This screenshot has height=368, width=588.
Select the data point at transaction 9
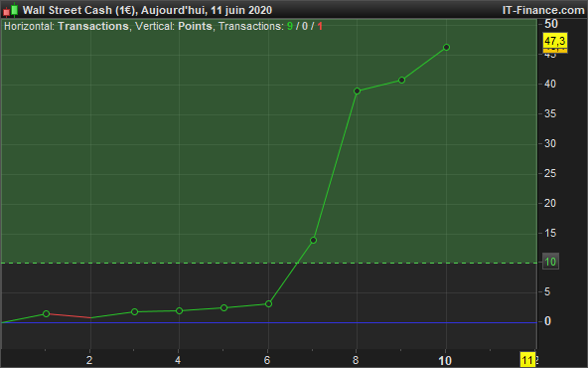tap(401, 80)
